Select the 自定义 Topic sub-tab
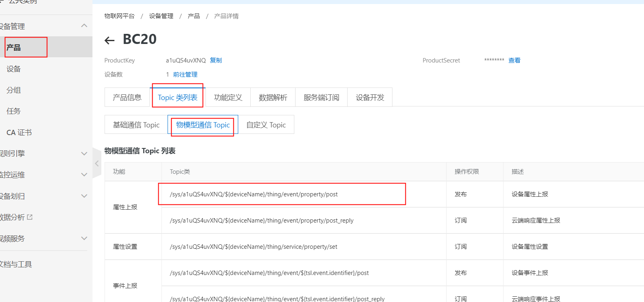644x302 pixels. (x=266, y=125)
